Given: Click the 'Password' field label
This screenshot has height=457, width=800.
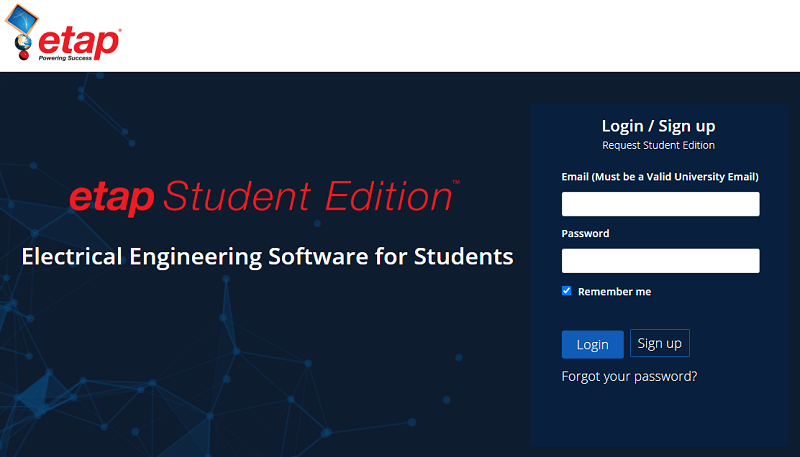Looking at the screenshot, I should [x=585, y=233].
